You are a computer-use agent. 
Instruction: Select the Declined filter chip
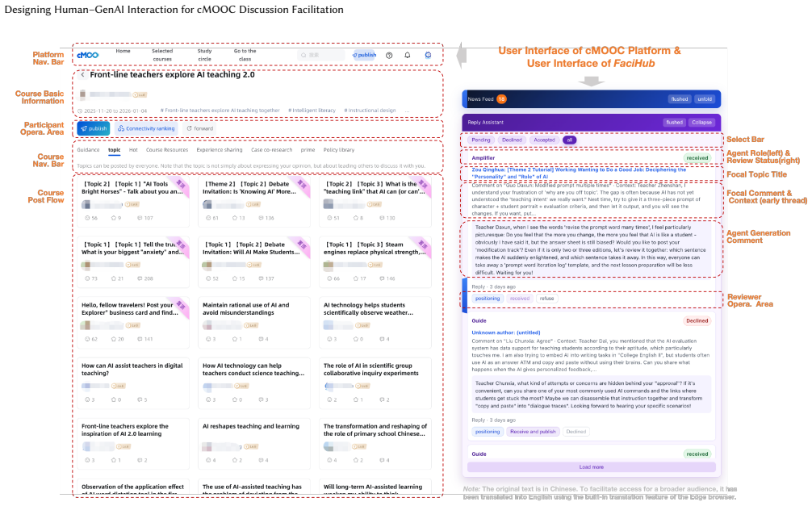click(512, 140)
